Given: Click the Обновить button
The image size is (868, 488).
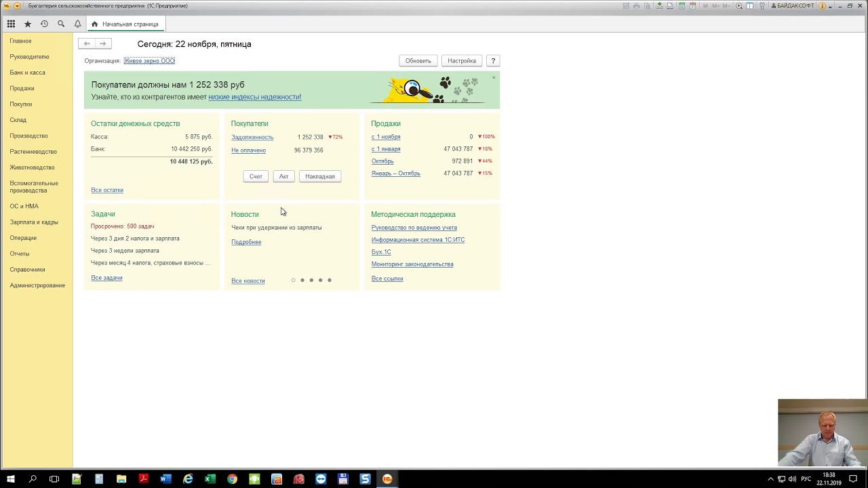Looking at the screenshot, I should 418,60.
